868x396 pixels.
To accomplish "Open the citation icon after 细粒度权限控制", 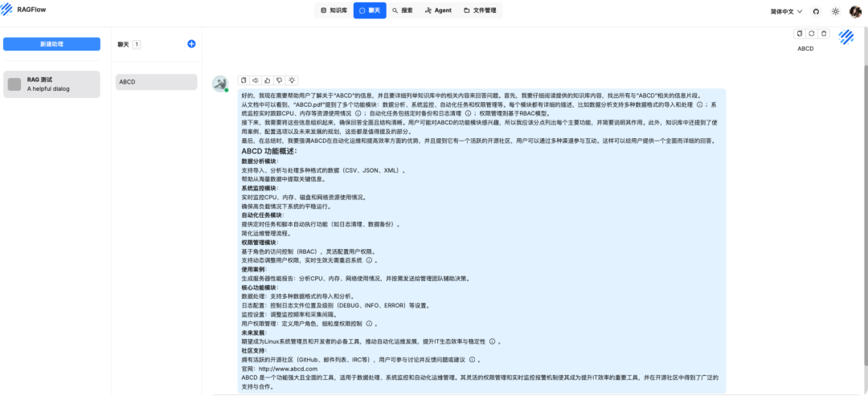I will (368, 323).
